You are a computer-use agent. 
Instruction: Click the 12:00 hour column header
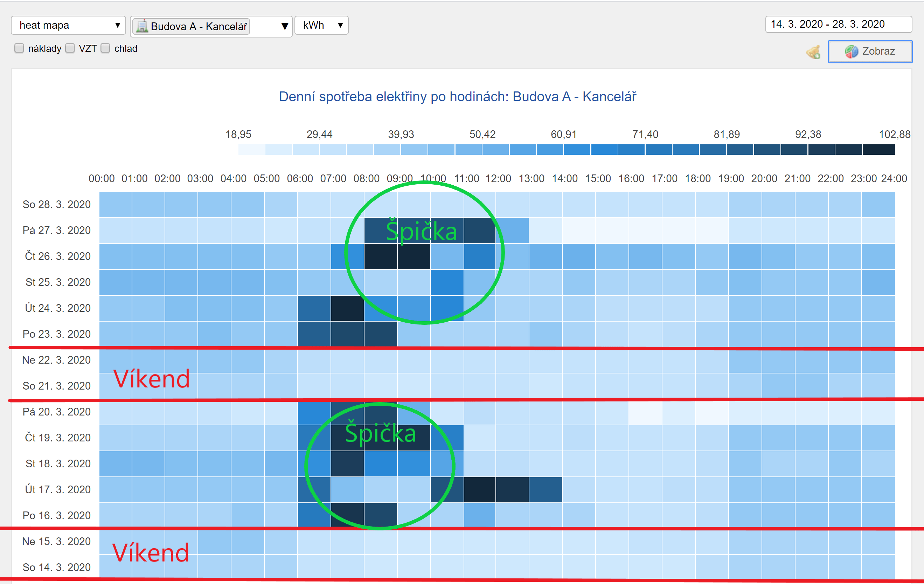pyautogui.click(x=498, y=179)
